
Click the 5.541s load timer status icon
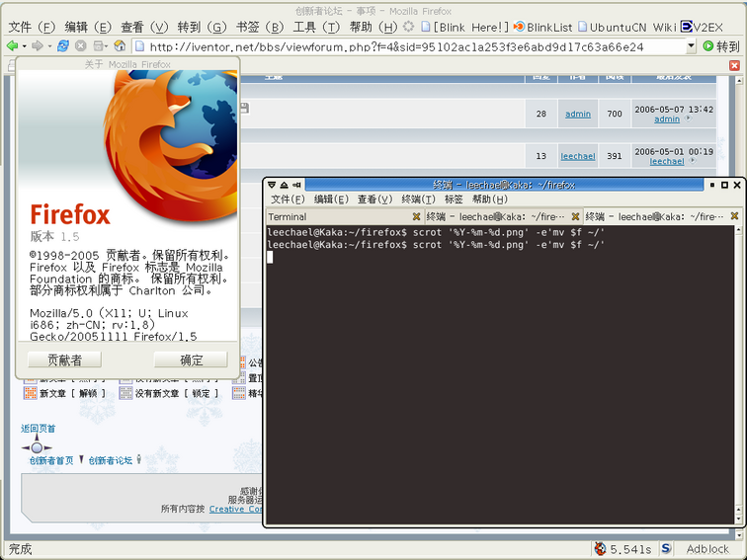pyautogui.click(x=622, y=549)
